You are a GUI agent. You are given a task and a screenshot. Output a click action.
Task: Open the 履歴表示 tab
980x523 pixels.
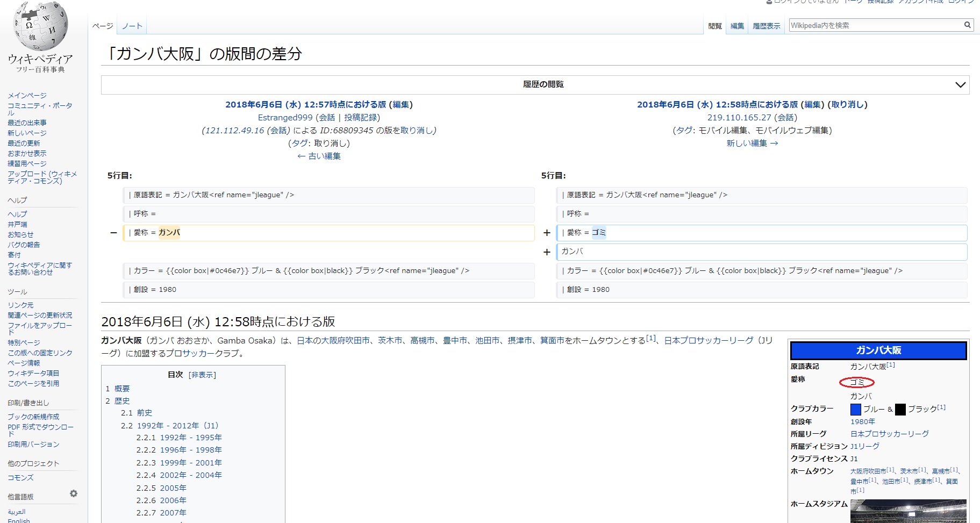point(766,26)
